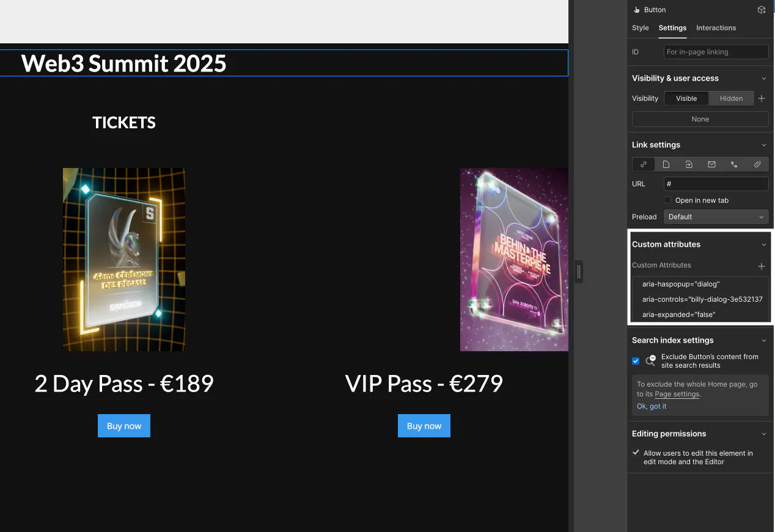This screenshot has height=532, width=775.
Task: Select the URL link type icon
Action: [x=644, y=164]
